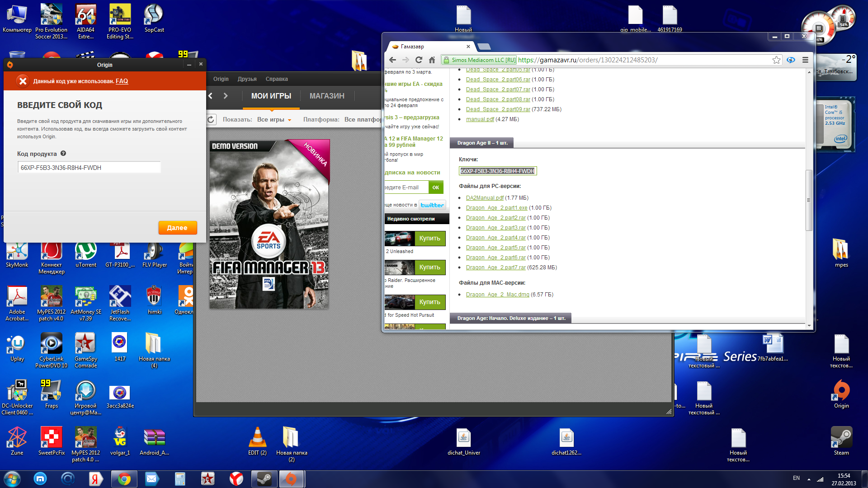Open Origin desktop shortcut
868x488 pixels.
coord(841,394)
